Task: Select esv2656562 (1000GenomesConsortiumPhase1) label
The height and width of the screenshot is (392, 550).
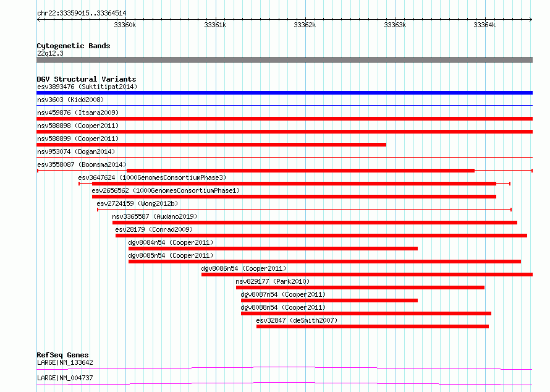Action: [166, 190]
